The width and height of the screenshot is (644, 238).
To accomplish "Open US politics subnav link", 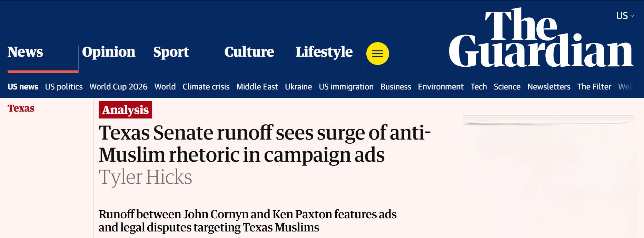I will click(64, 87).
